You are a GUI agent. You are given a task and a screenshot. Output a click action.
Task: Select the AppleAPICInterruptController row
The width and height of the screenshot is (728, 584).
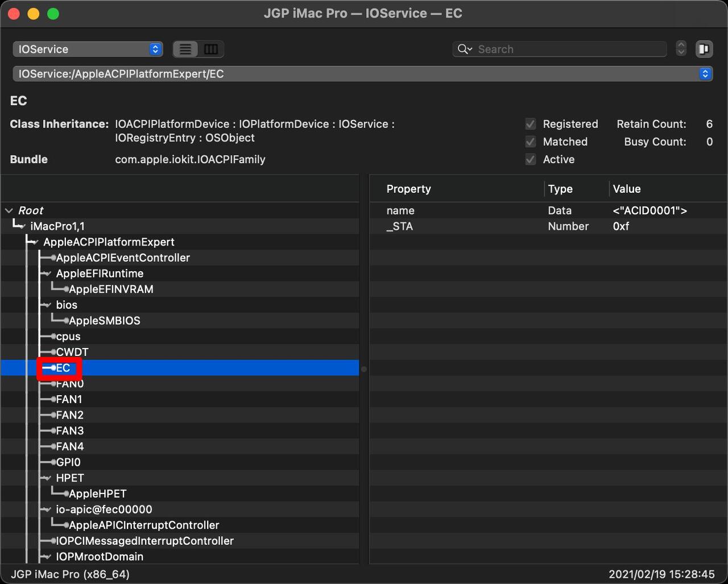(180, 525)
